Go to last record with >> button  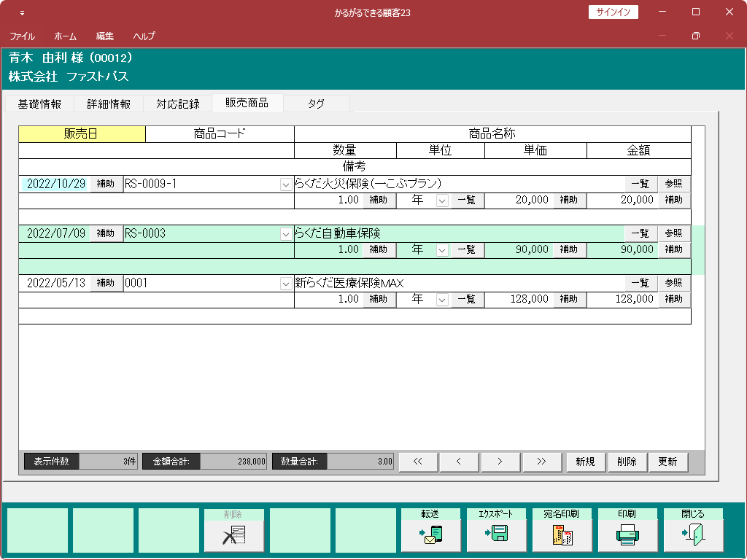pos(541,462)
